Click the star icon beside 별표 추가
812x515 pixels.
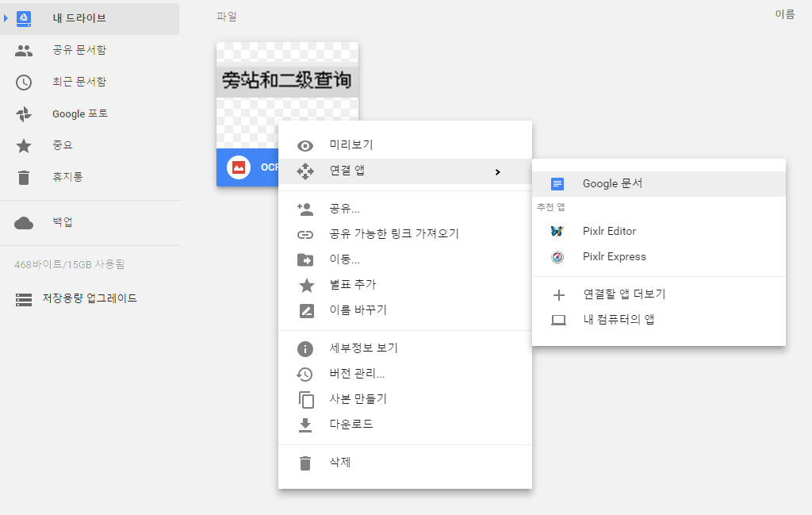(x=307, y=285)
